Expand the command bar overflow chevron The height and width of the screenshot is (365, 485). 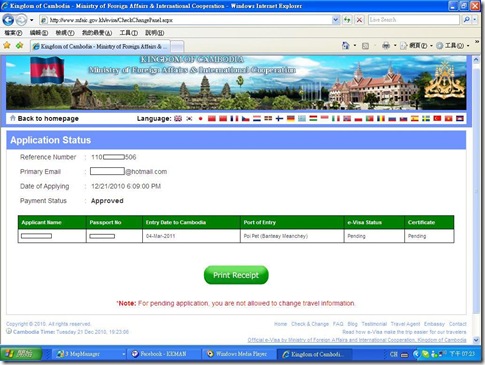point(477,42)
